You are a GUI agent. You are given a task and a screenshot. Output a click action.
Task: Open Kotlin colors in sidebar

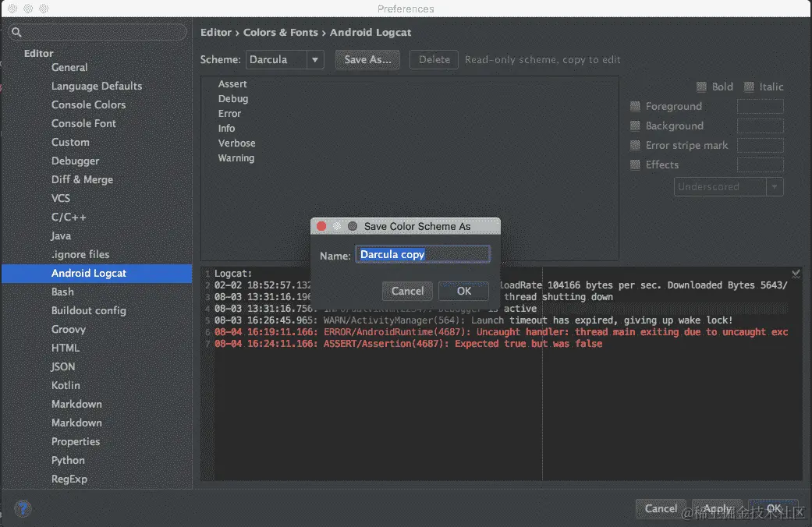coord(66,385)
